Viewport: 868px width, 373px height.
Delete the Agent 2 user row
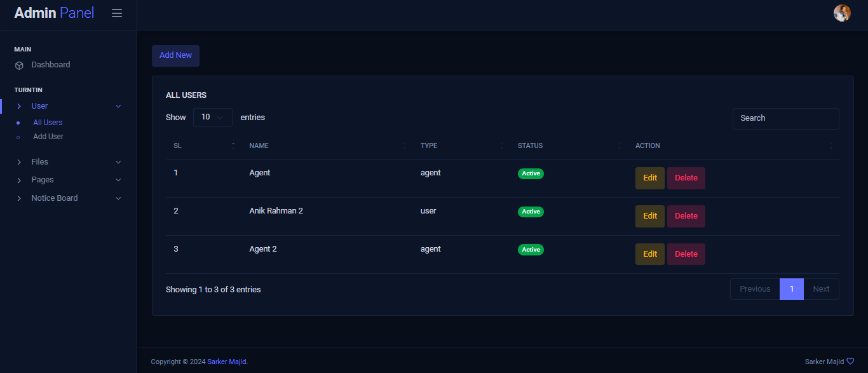pos(686,254)
